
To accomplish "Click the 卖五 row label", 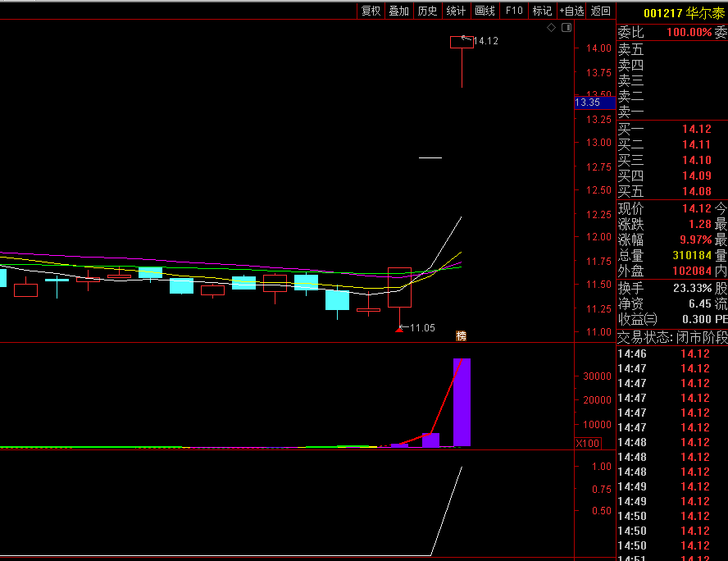I will [x=630, y=49].
